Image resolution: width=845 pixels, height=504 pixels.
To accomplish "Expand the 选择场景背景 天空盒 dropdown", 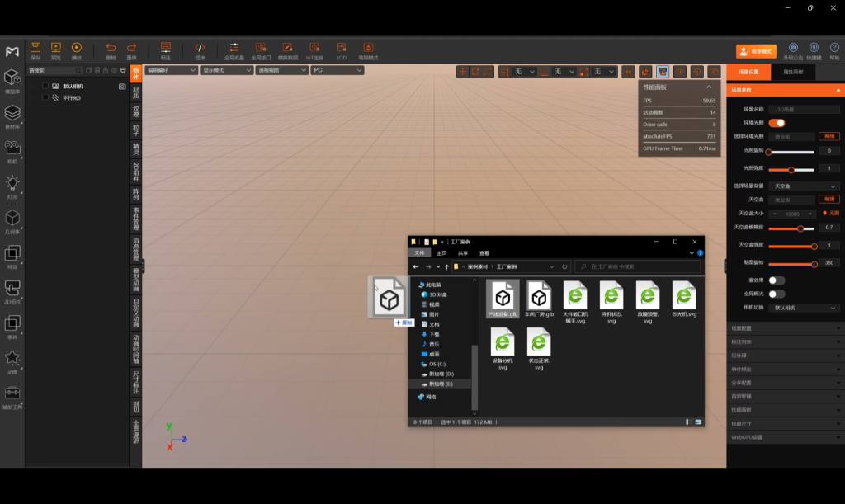I will point(804,186).
